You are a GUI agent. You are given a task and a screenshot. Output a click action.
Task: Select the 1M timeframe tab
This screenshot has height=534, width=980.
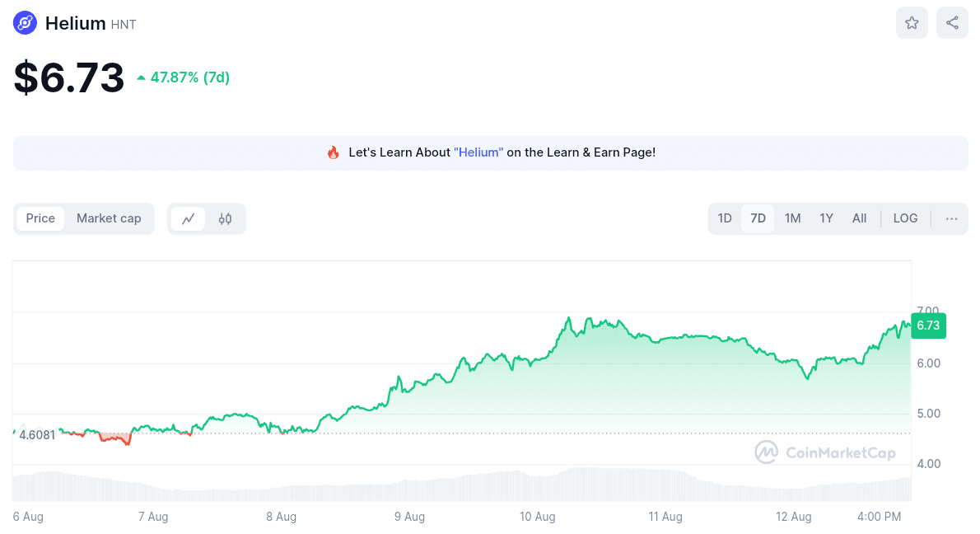coord(792,218)
